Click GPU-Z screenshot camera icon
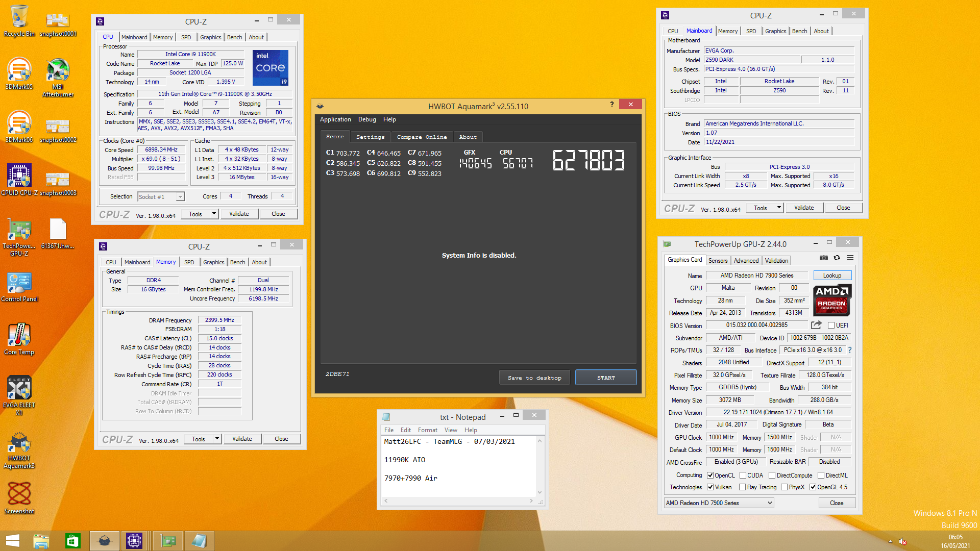 tap(823, 258)
